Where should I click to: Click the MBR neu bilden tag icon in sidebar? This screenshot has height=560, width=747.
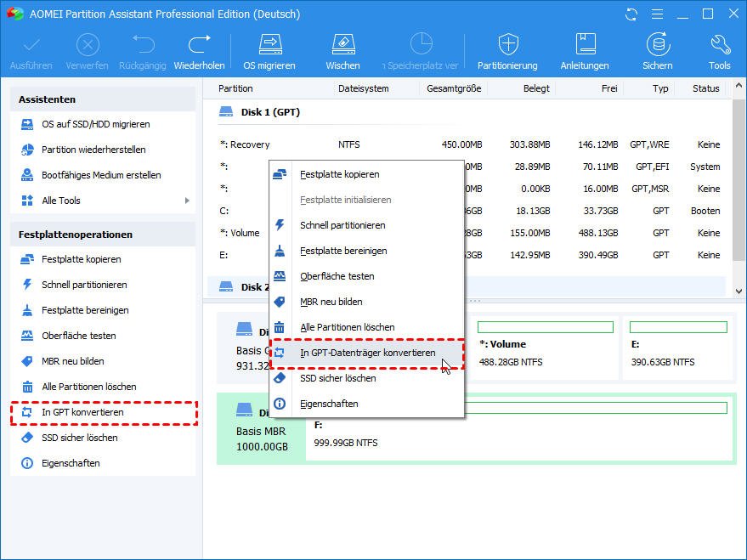point(27,361)
